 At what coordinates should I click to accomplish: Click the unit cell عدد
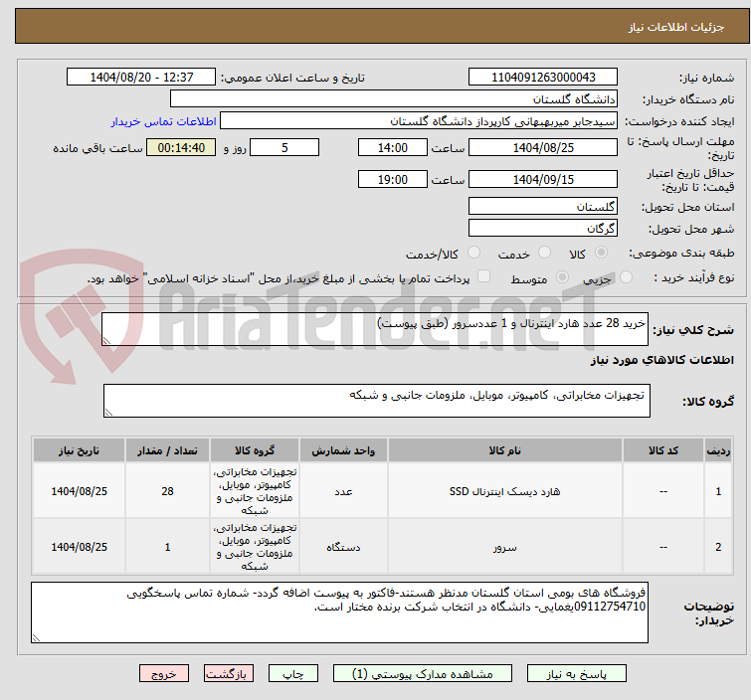tap(343, 491)
